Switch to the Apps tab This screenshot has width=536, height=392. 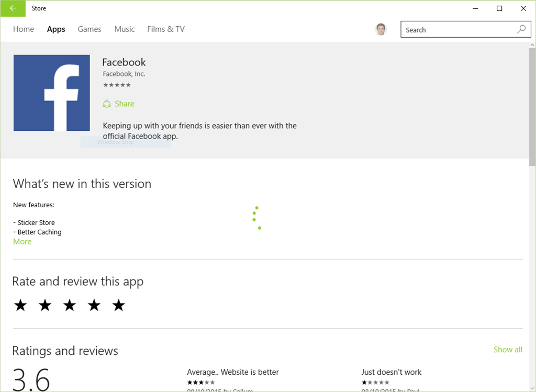[56, 29]
